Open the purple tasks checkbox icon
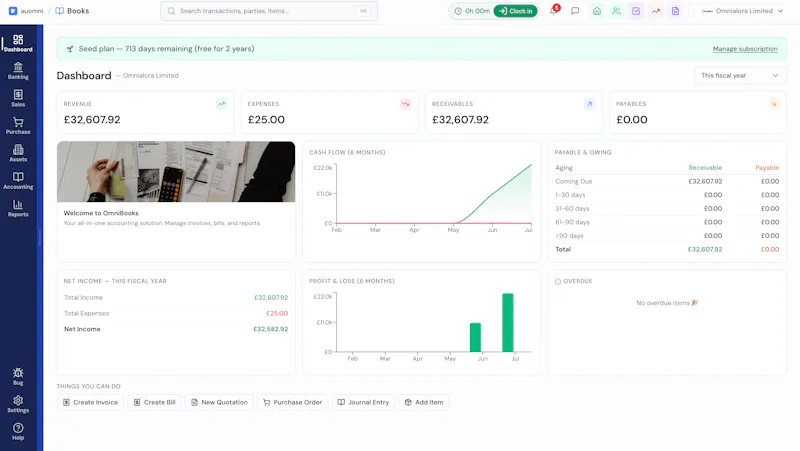Image resolution: width=800 pixels, height=451 pixels. [636, 11]
